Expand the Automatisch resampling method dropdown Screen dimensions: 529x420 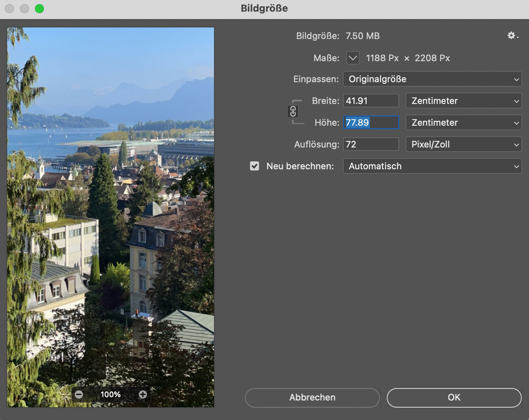(x=432, y=166)
